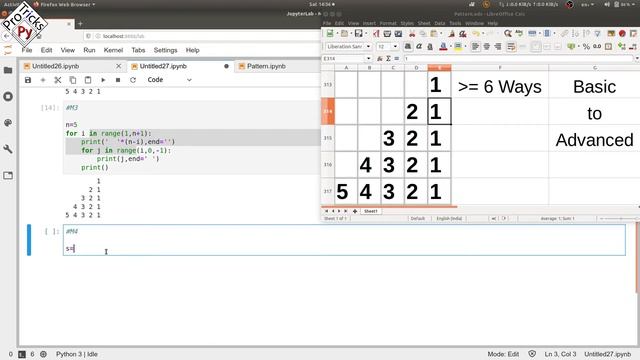Viewport: 640px width, 360px height.
Task: Apply yellow background color button
Action: 458,47
